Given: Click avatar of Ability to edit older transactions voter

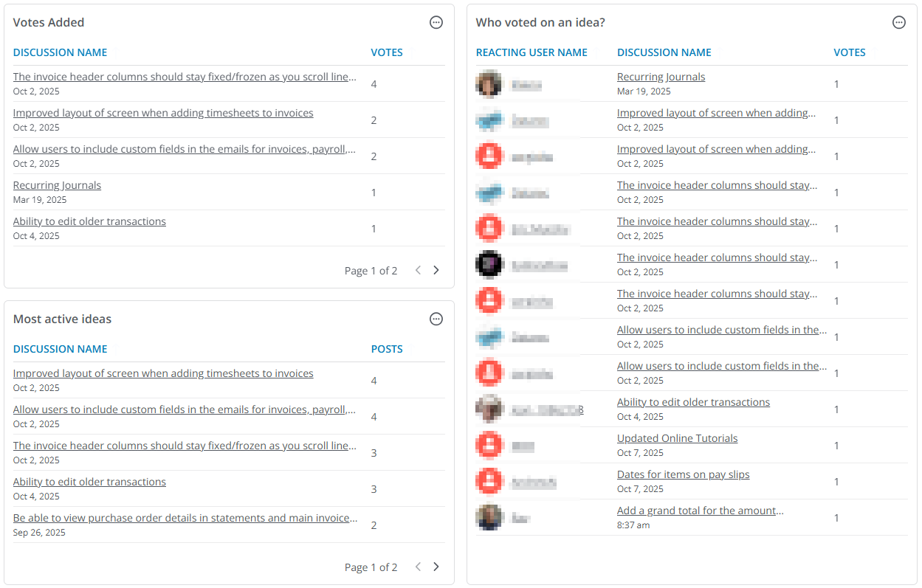Looking at the screenshot, I should 489,409.
